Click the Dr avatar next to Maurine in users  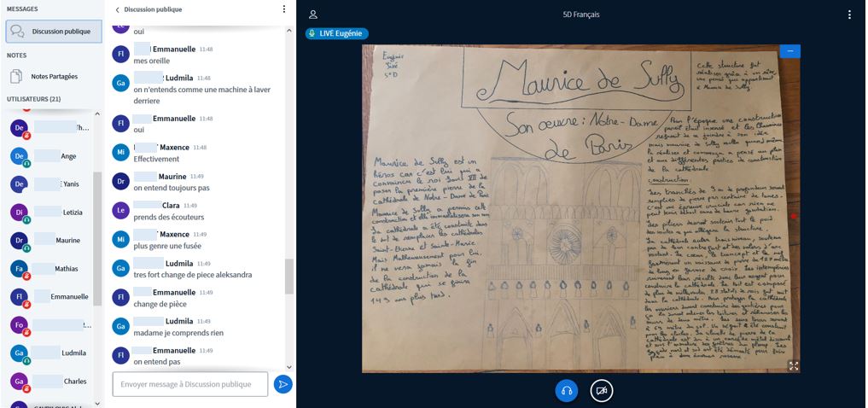(19, 240)
